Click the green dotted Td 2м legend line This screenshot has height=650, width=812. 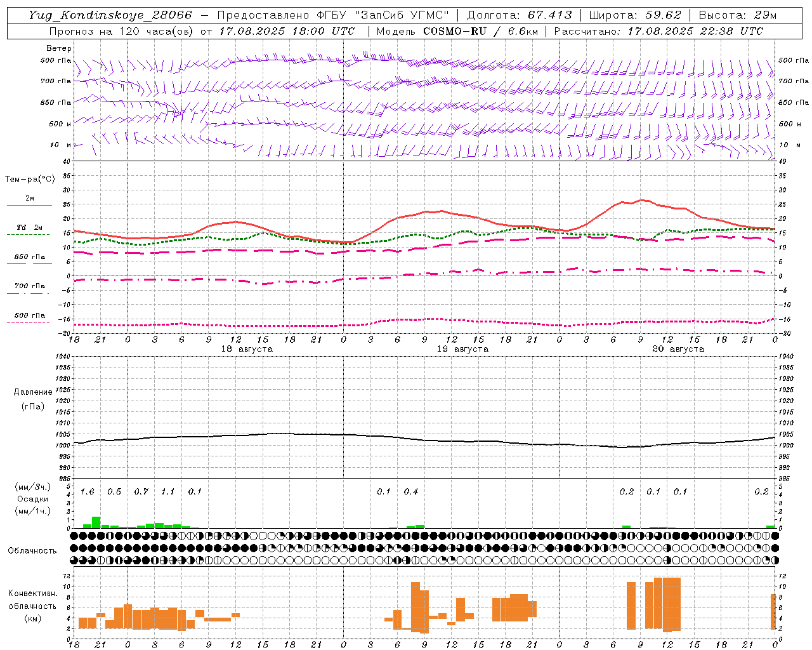click(29, 234)
